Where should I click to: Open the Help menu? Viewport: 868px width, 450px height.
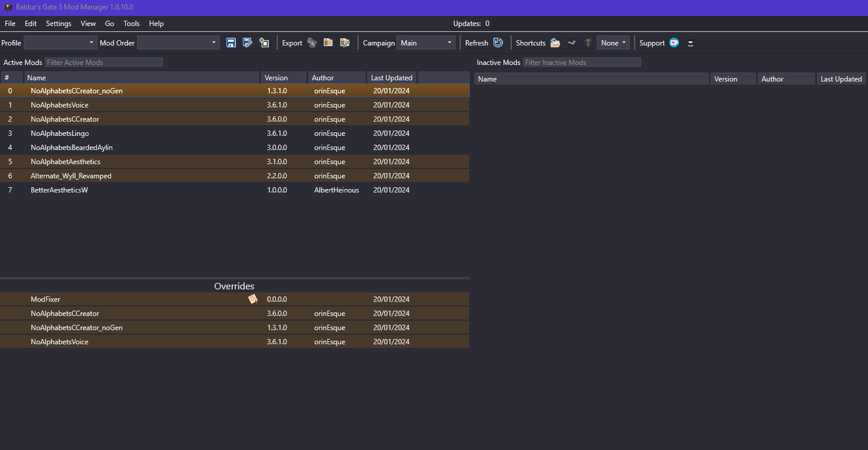point(156,23)
